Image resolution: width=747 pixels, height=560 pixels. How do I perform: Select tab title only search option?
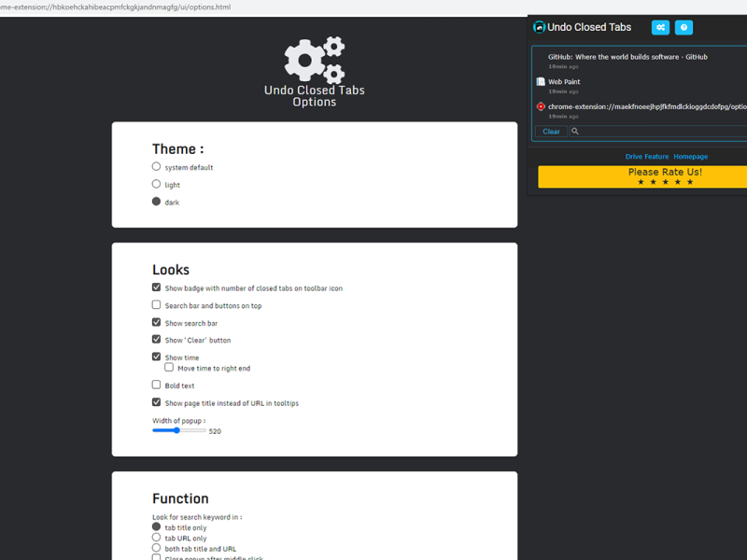coord(156,526)
